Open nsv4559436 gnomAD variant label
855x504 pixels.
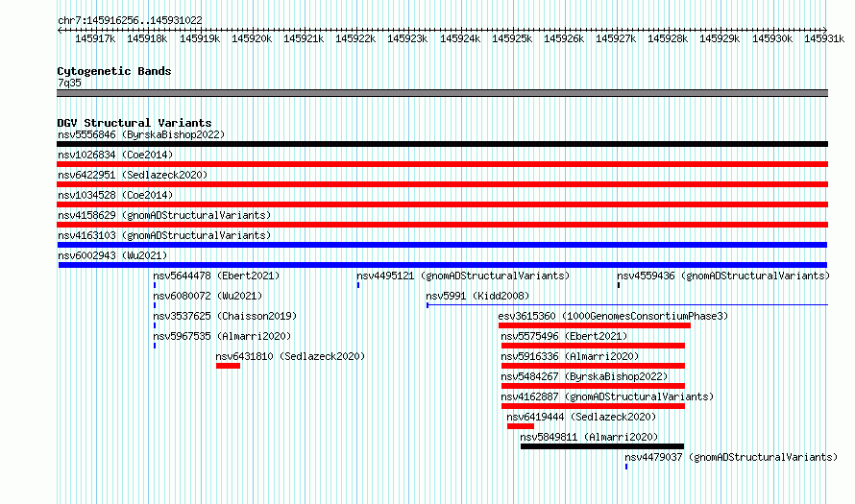pyautogui.click(x=723, y=276)
